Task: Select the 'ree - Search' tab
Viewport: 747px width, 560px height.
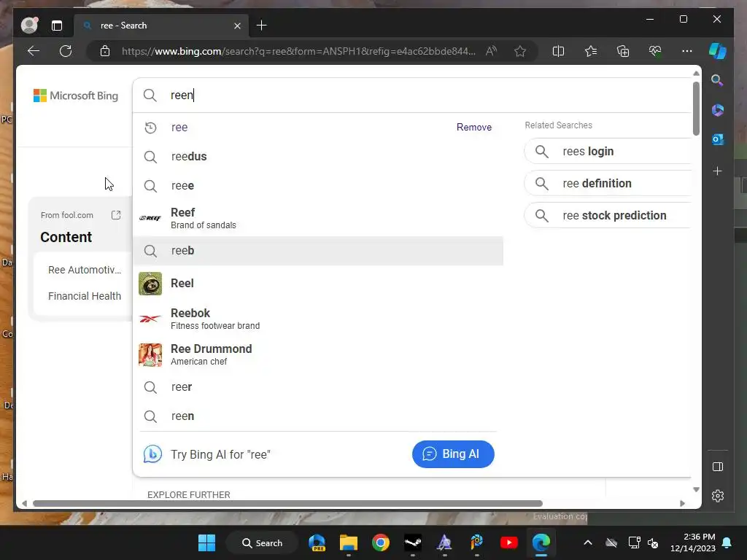Action: [160, 26]
